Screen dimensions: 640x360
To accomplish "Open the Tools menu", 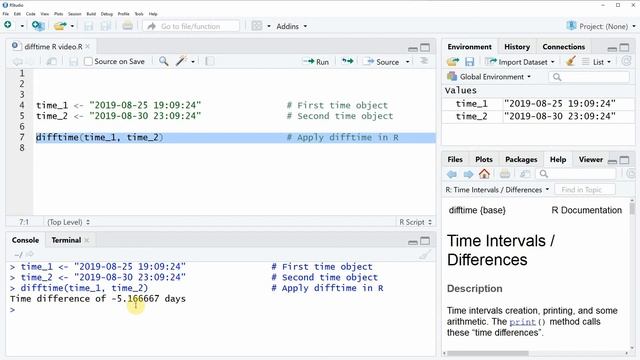I will point(139,14).
